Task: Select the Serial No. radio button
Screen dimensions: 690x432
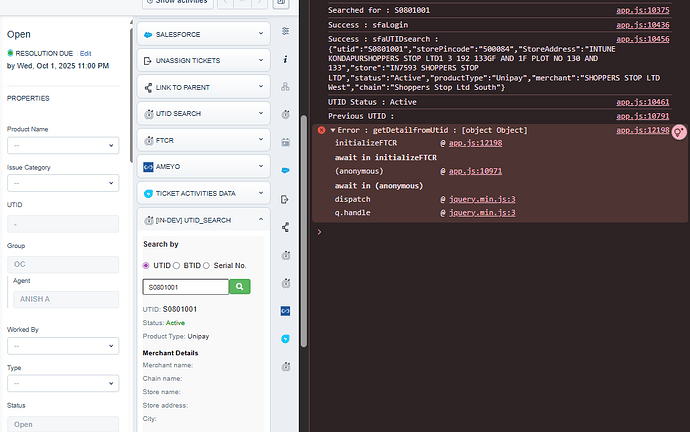Action: click(x=210, y=265)
